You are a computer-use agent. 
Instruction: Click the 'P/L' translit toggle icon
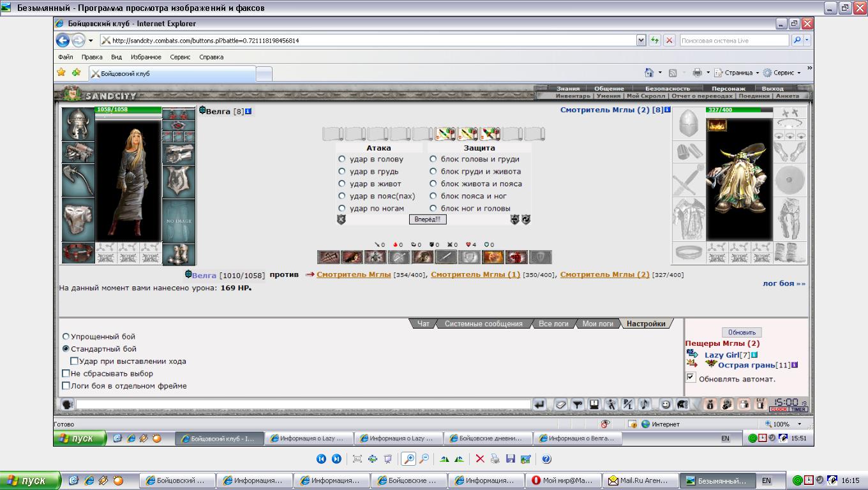pyautogui.click(x=627, y=405)
